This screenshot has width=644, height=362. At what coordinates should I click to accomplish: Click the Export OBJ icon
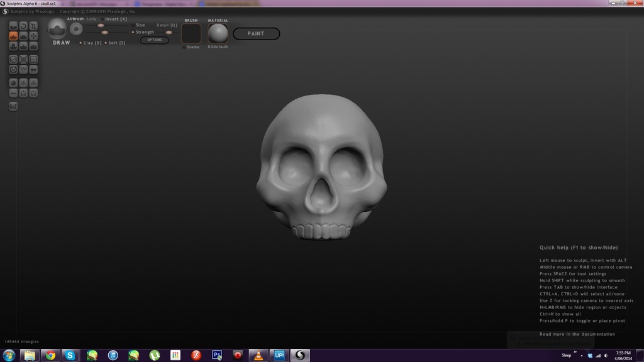(x=33, y=82)
